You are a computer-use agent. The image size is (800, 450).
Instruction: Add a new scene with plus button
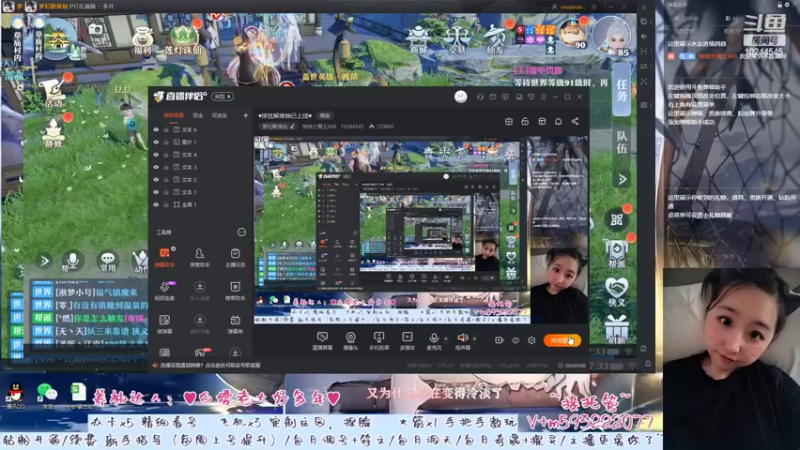[x=245, y=116]
